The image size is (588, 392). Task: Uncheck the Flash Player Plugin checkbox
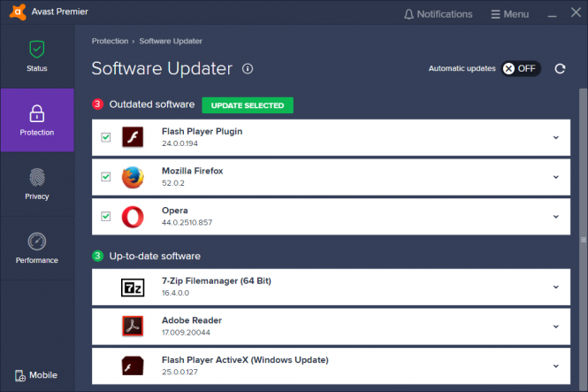point(106,137)
